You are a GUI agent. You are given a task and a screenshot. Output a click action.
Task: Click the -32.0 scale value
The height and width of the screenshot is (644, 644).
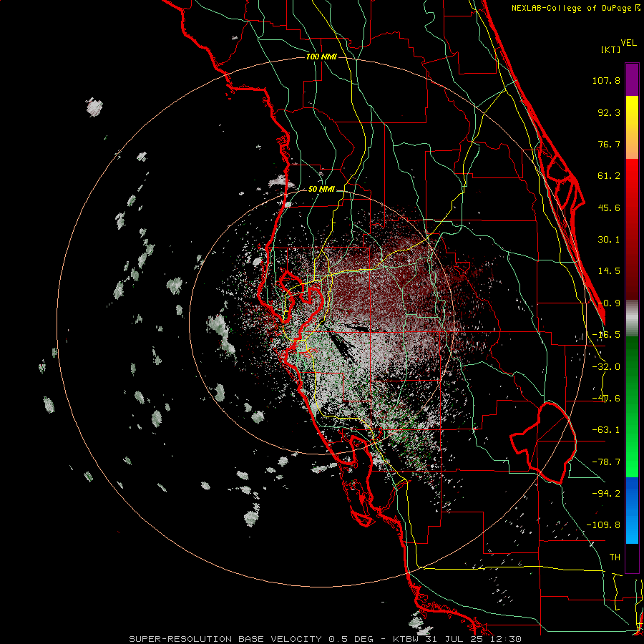[606, 367]
